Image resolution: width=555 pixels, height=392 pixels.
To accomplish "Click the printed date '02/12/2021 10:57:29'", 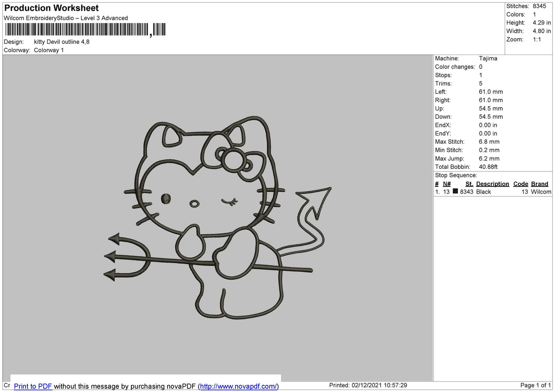I will click(x=379, y=385).
